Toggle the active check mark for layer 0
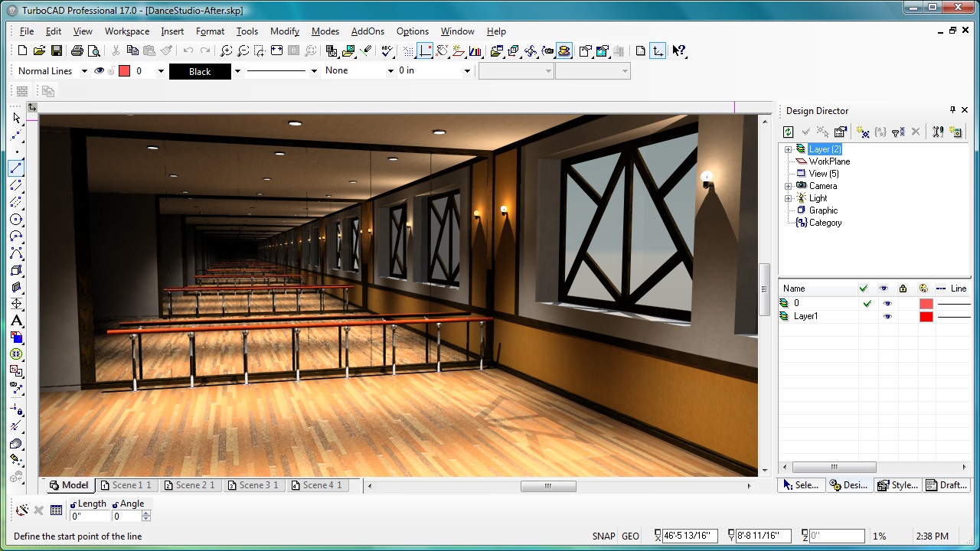 (867, 304)
